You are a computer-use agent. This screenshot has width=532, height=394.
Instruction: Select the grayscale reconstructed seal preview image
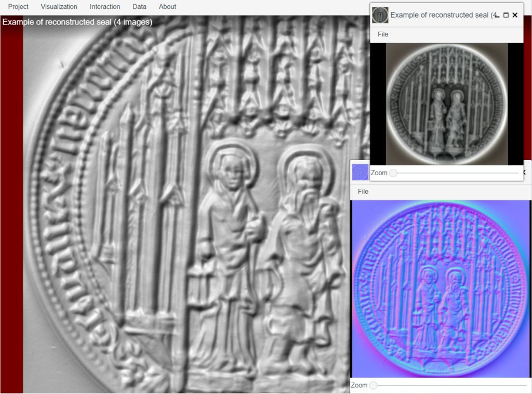[447, 104]
